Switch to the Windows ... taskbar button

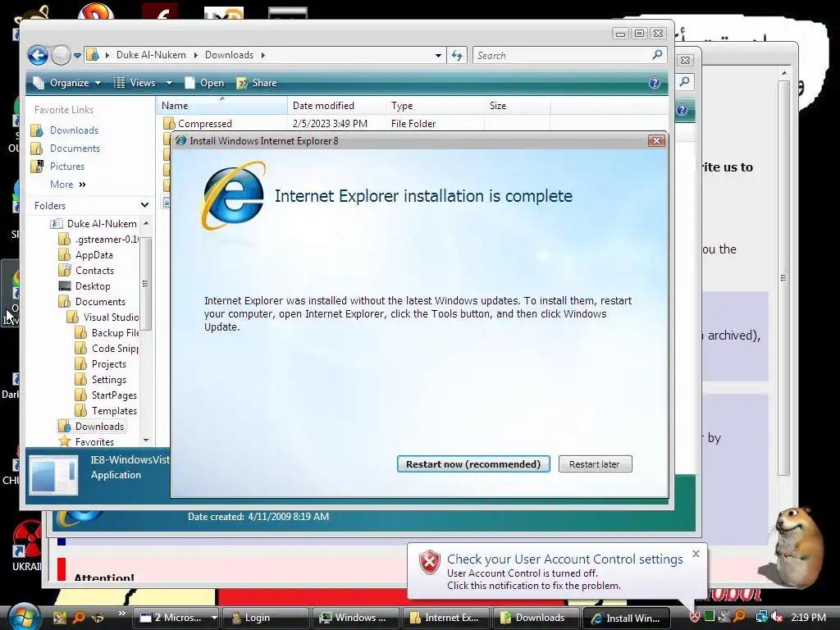coord(354,618)
